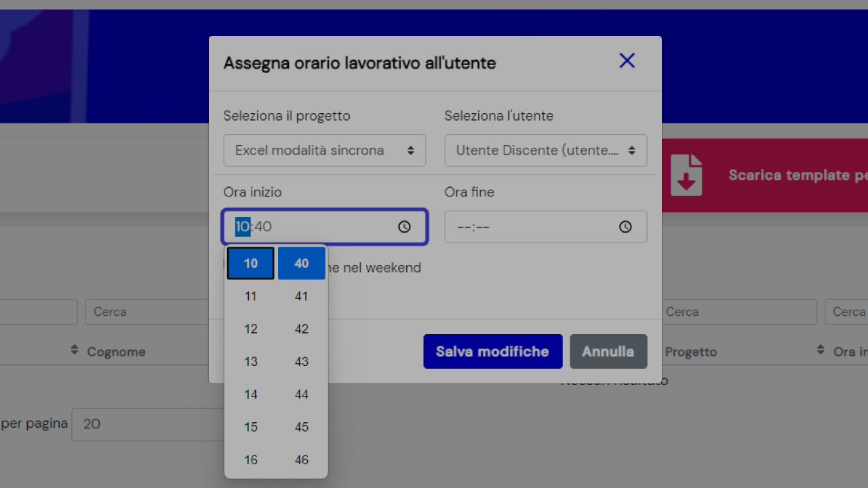The width and height of the screenshot is (868, 488).
Task: Click the Cerca field above Progetto
Action: [738, 312]
